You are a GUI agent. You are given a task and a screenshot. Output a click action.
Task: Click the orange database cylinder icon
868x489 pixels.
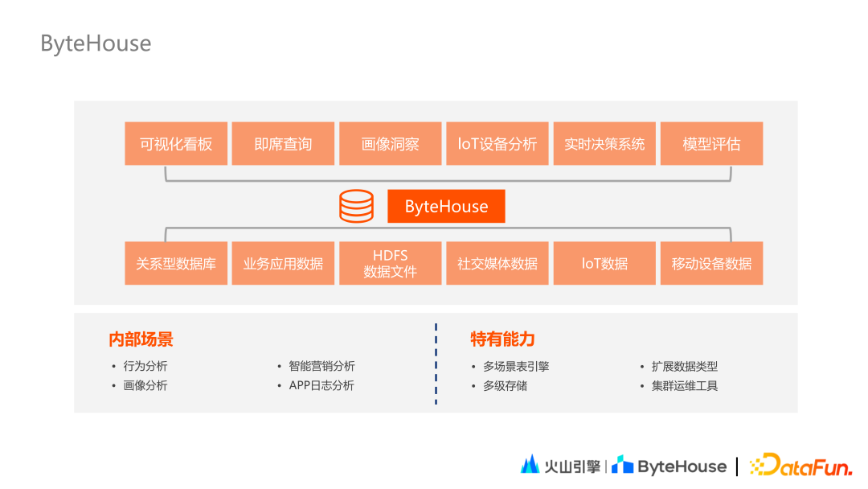(356, 206)
